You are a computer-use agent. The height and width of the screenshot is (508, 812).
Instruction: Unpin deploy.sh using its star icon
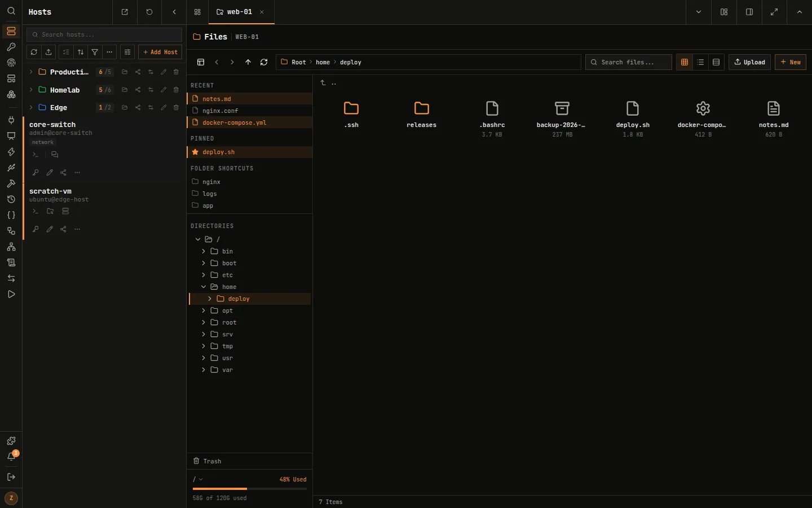pos(195,152)
